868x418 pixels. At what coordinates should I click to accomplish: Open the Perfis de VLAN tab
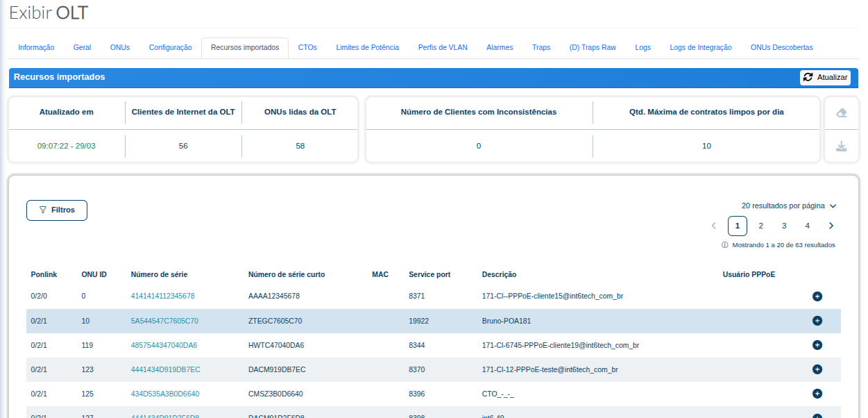443,48
